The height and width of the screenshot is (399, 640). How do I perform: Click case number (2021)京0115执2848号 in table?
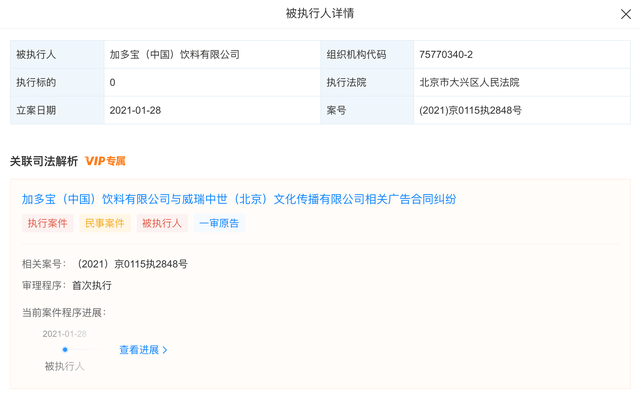(x=470, y=110)
